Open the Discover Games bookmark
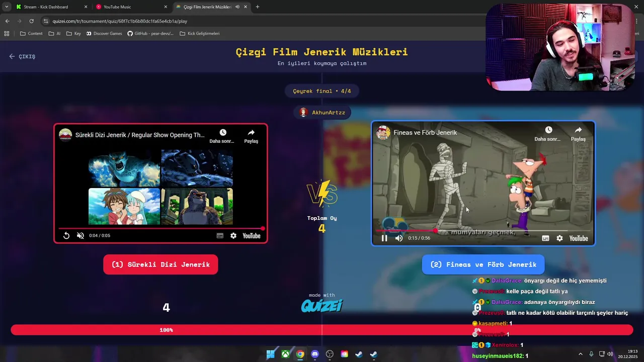The image size is (644, 362). [x=104, y=34]
